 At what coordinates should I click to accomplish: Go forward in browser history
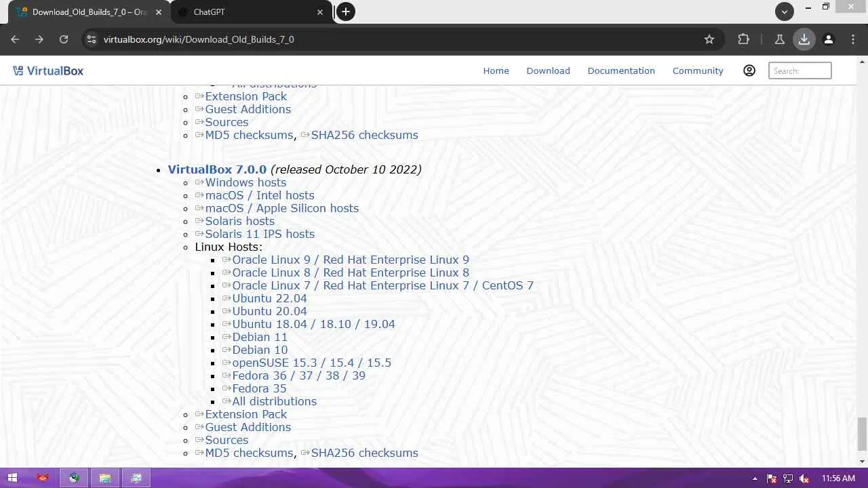click(39, 39)
